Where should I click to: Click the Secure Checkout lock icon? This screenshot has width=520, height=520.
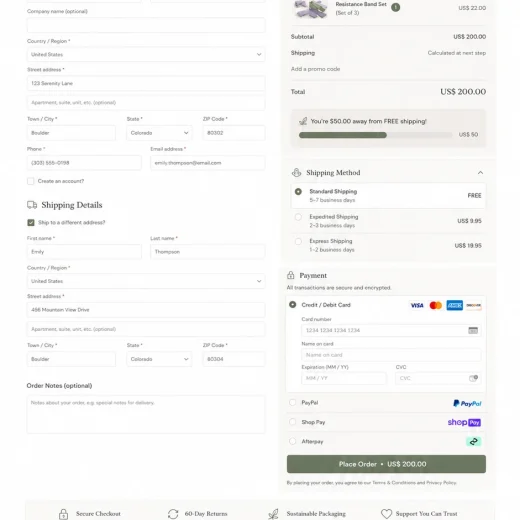pyautogui.click(x=63, y=514)
